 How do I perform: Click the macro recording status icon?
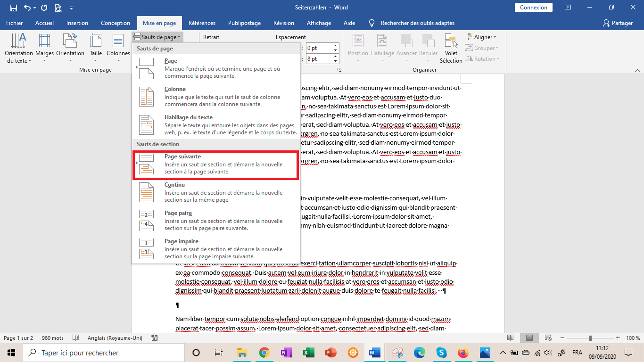[155, 338]
